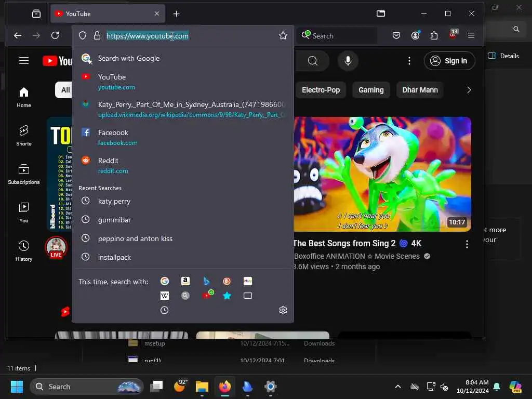
Task: Search history with the clock icon
Action: pyautogui.click(x=165, y=310)
